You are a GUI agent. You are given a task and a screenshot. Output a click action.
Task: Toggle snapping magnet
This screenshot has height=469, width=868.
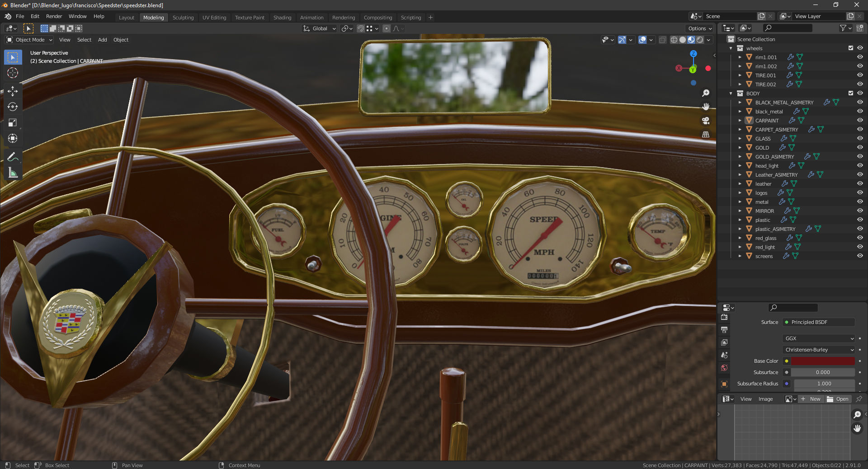click(361, 28)
